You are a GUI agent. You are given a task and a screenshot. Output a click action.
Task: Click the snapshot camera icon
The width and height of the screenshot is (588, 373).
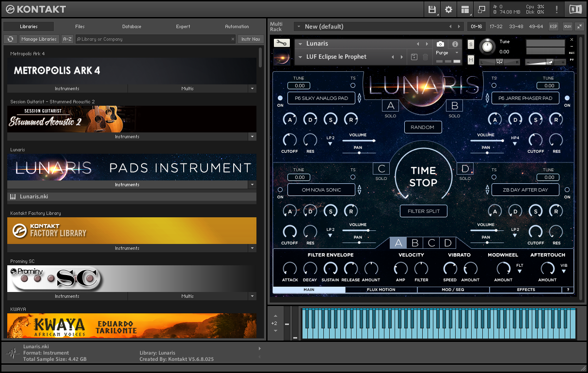[x=440, y=44]
